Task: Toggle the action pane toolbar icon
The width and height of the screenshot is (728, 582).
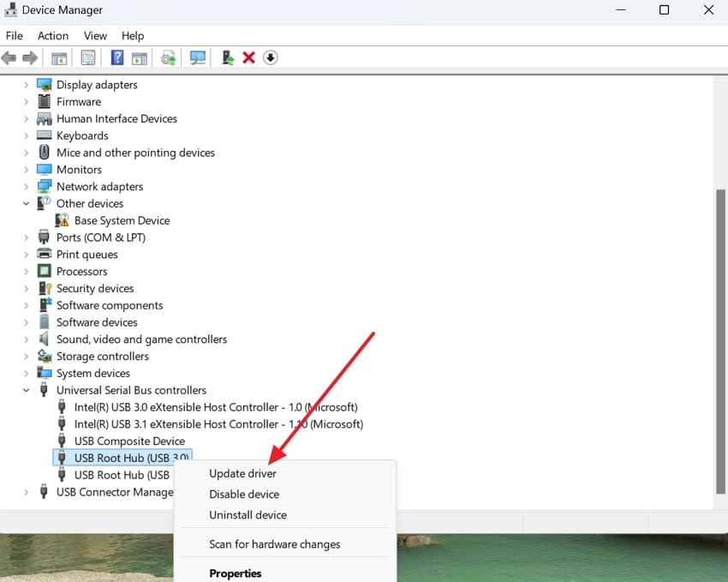Action: pos(140,58)
